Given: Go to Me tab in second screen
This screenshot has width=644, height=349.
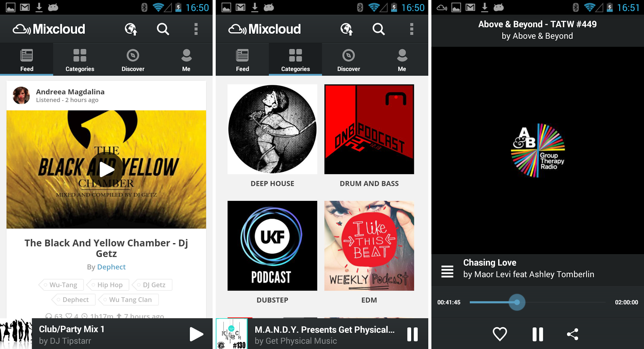Looking at the screenshot, I should [402, 59].
